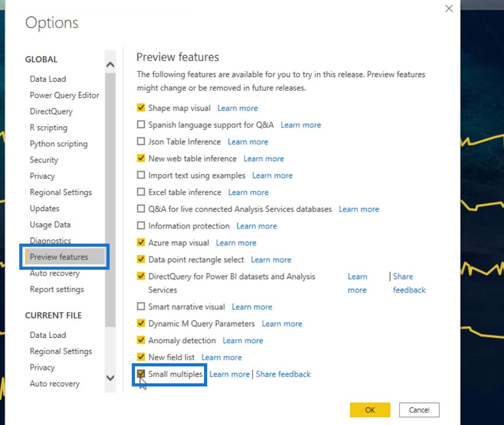Enable Json Table Inference checkbox

point(141,141)
